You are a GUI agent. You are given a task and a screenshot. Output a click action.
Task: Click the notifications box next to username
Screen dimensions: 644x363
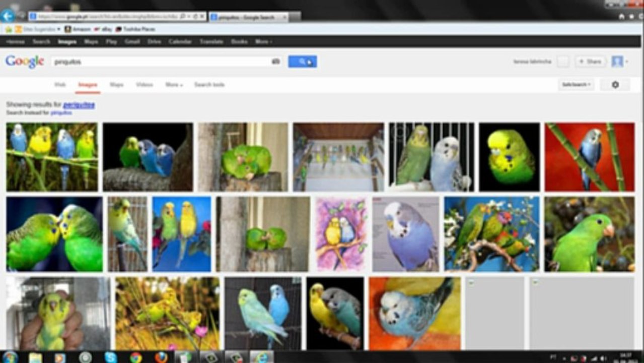point(562,62)
